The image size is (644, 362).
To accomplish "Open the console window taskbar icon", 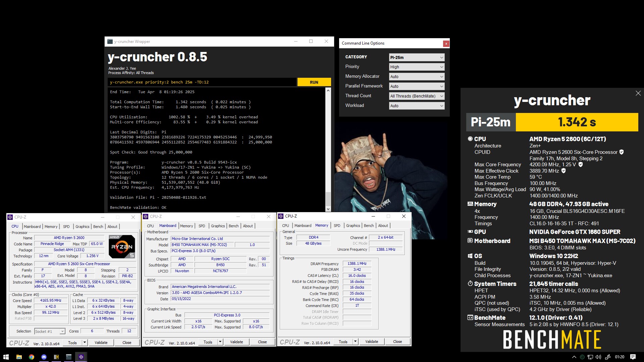I will pos(69,357).
